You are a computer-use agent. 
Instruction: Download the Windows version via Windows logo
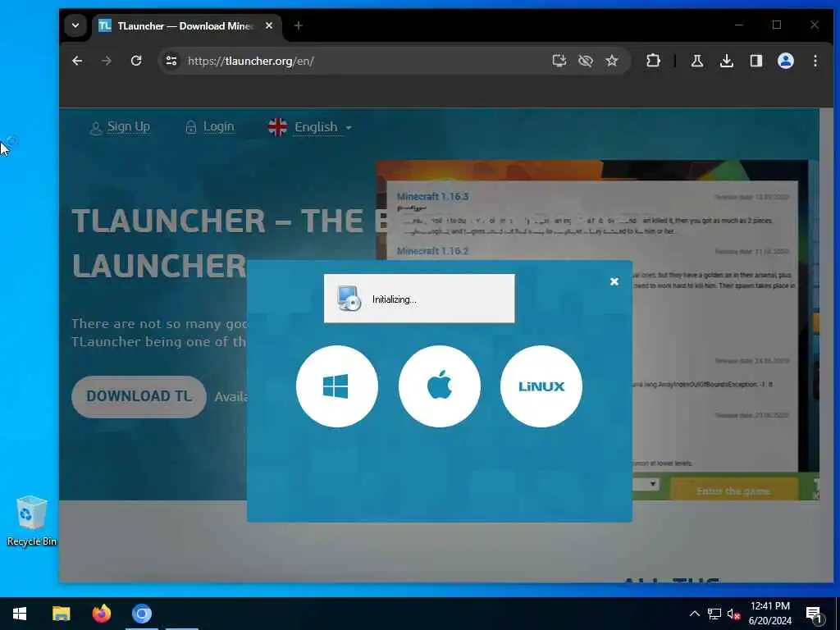pyautogui.click(x=336, y=386)
